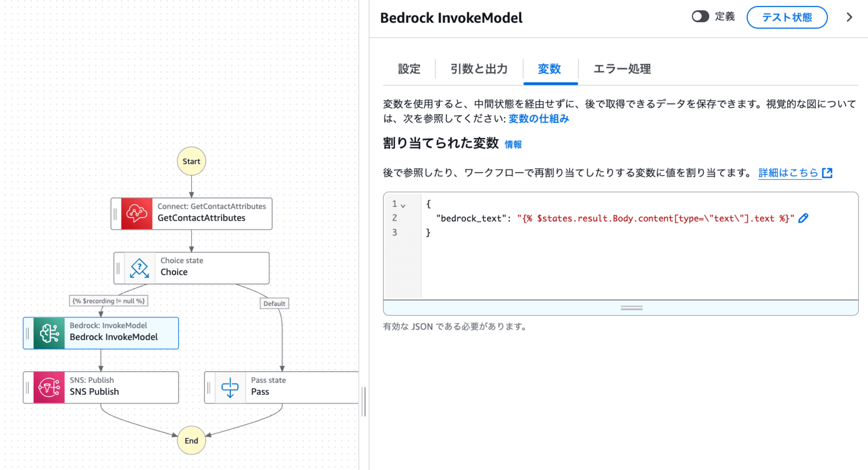
Task: Select the Bedrock InvokeModel state label in canvas
Action: (x=114, y=337)
